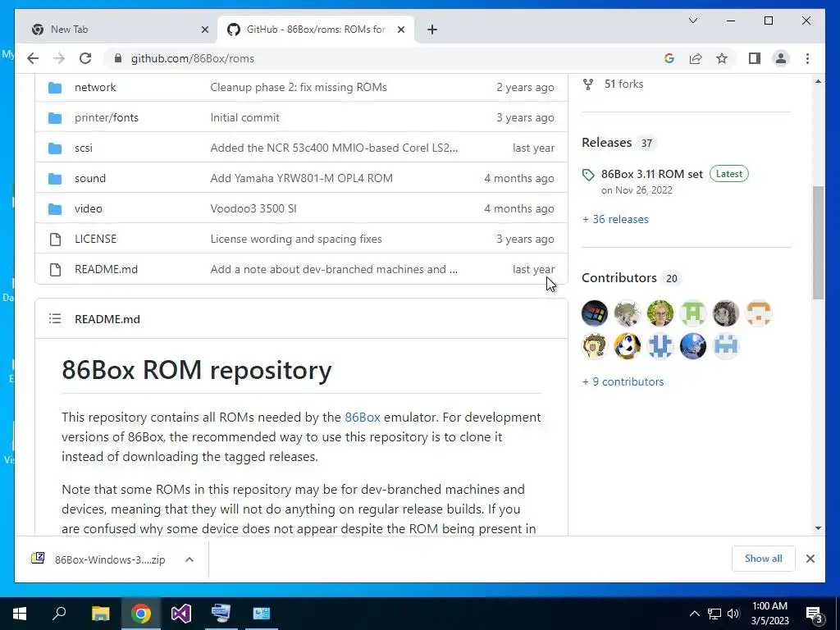Click the LICENSE file icon
The width and height of the screenshot is (840, 630).
coord(55,239)
